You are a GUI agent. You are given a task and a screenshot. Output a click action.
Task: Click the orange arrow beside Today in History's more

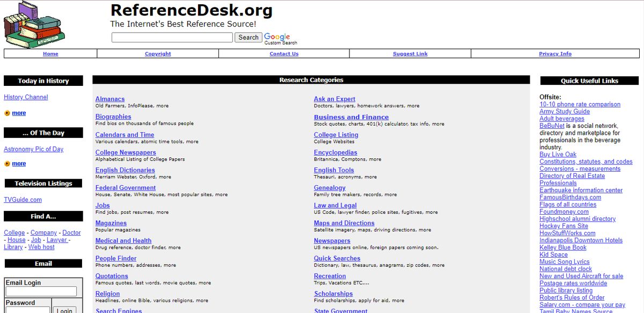(x=6, y=113)
